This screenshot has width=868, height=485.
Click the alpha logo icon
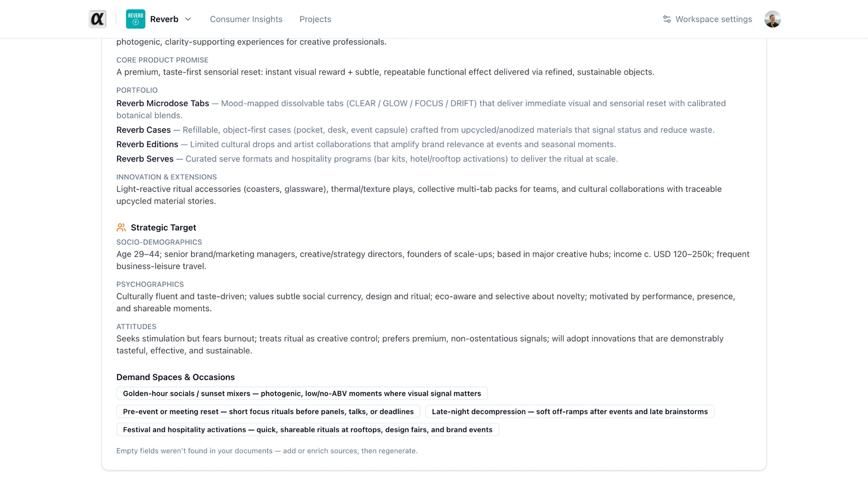point(97,19)
